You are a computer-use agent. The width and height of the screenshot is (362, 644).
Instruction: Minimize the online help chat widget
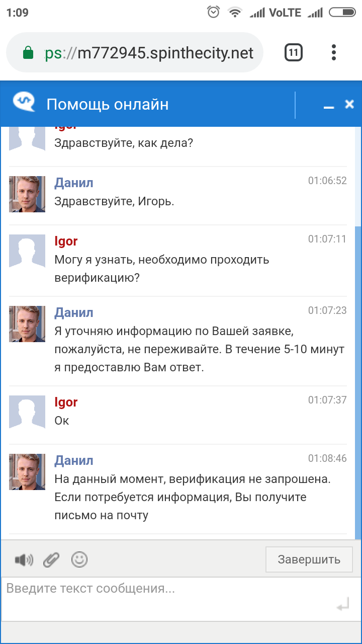[x=329, y=106]
